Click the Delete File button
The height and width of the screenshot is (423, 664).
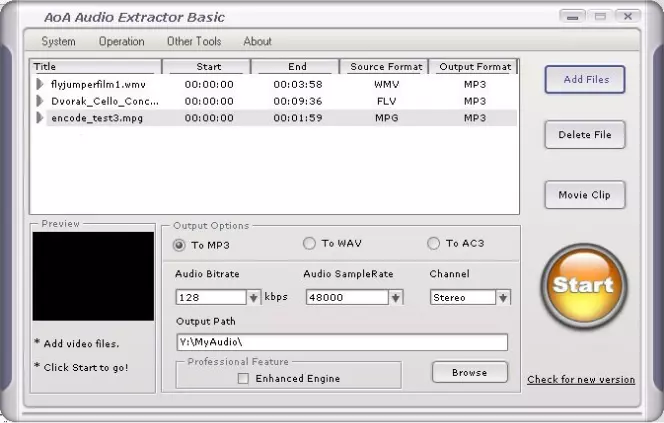tap(585, 135)
